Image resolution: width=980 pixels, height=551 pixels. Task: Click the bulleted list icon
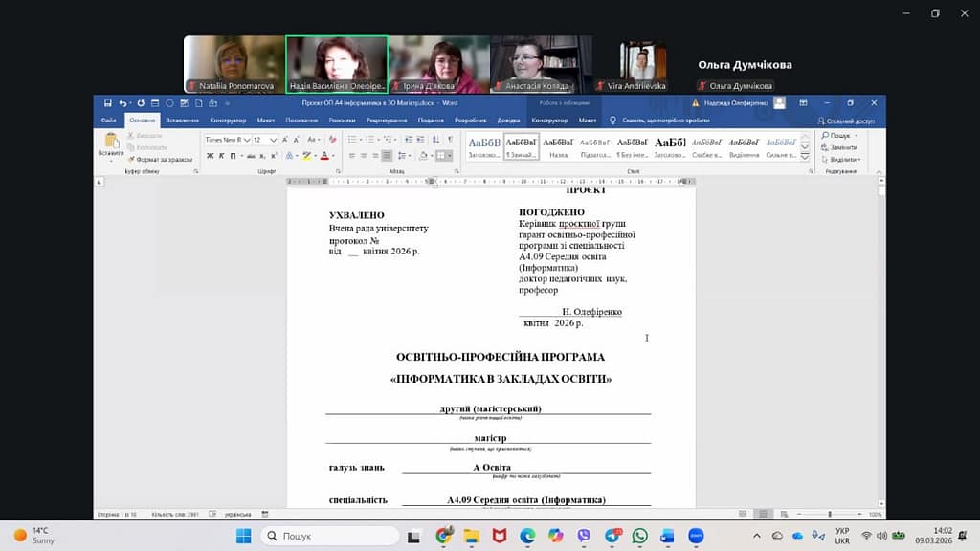352,140
